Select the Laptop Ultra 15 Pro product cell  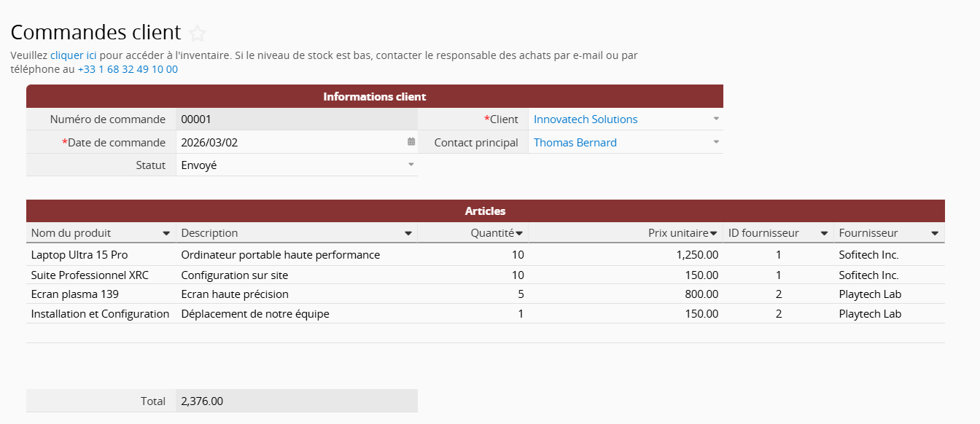(x=79, y=255)
